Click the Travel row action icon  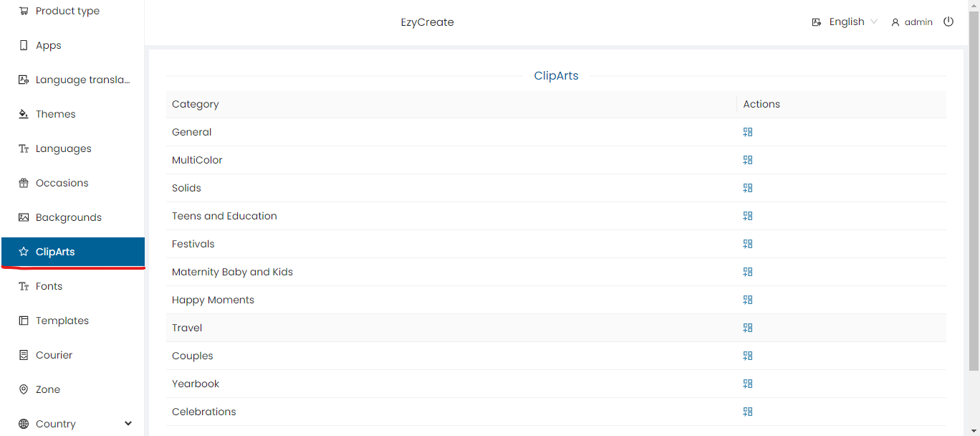pos(748,328)
